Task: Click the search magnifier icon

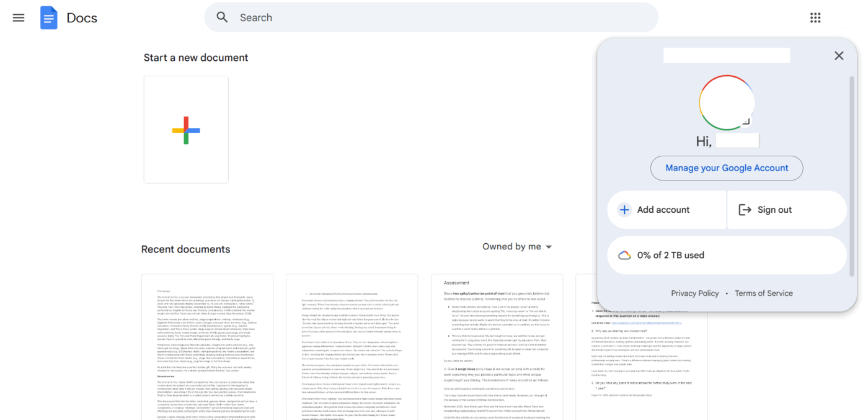Action: pyautogui.click(x=222, y=17)
